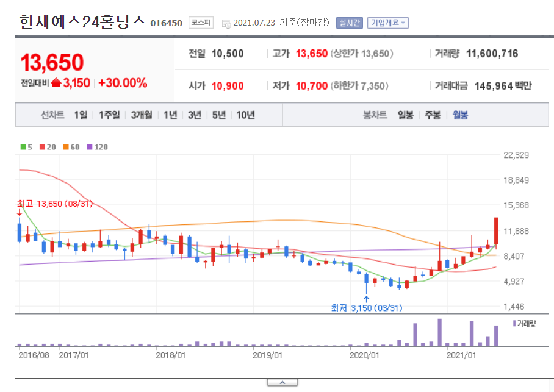The image size is (554, 392).
Task: Click the calendar clock icon beside the date
Action: pyautogui.click(x=226, y=24)
